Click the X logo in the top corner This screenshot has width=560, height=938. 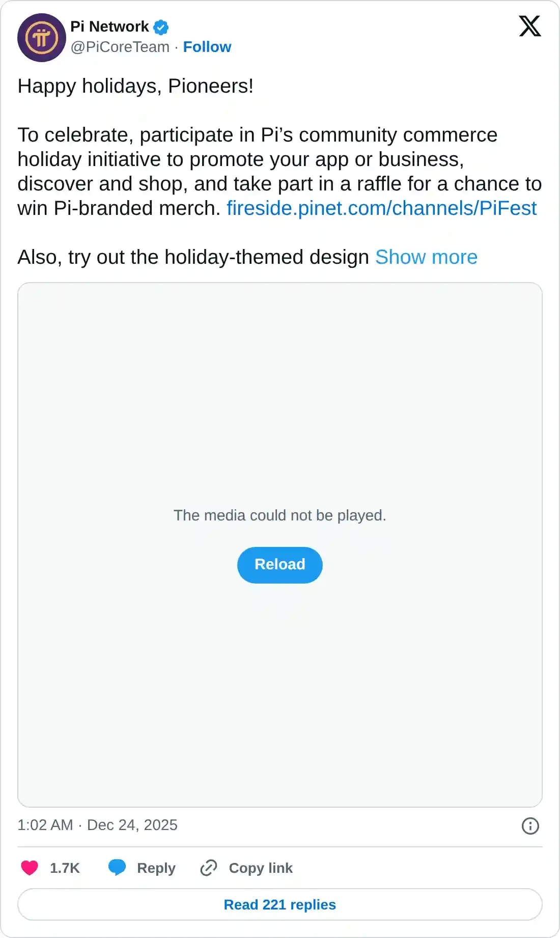coord(530,26)
